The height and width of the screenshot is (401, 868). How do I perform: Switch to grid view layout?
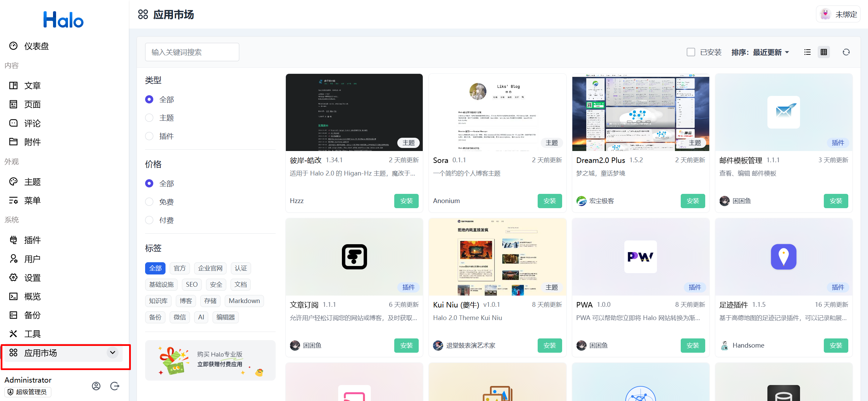pyautogui.click(x=824, y=52)
